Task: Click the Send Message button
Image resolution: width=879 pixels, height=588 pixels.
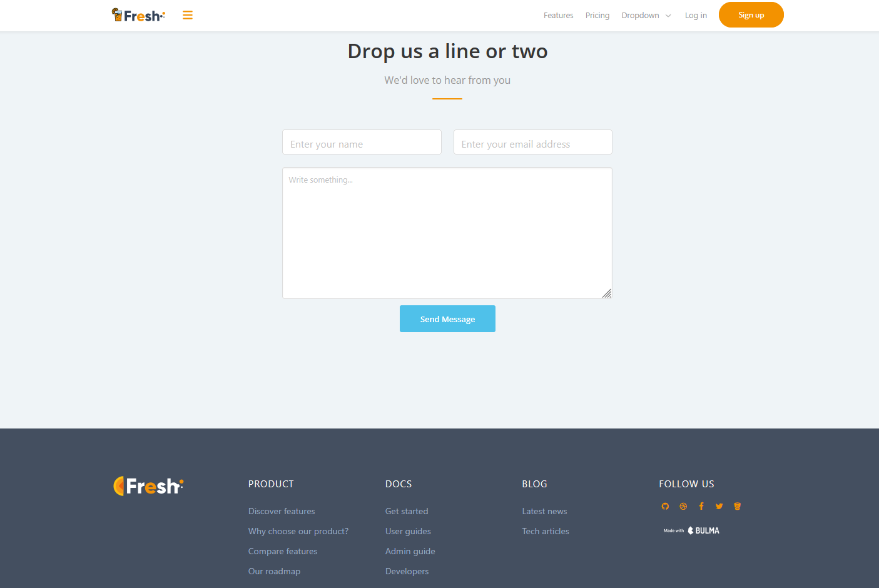Action: 447,319
